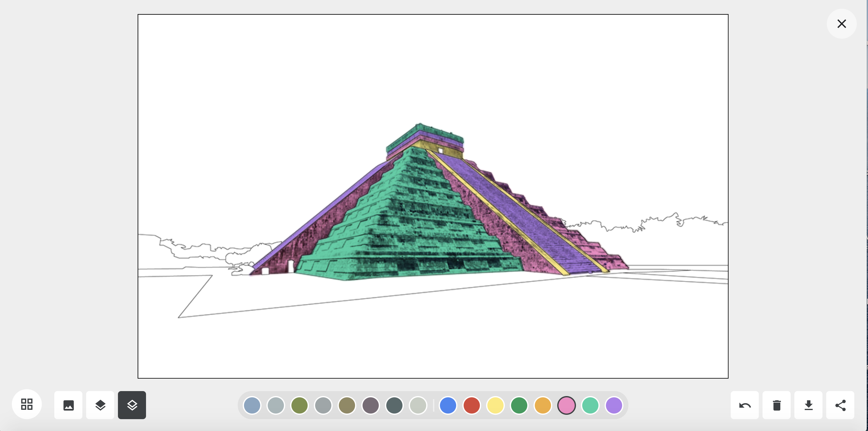The image size is (868, 431).
Task: Pick the orange color swatch
Action: point(543,405)
